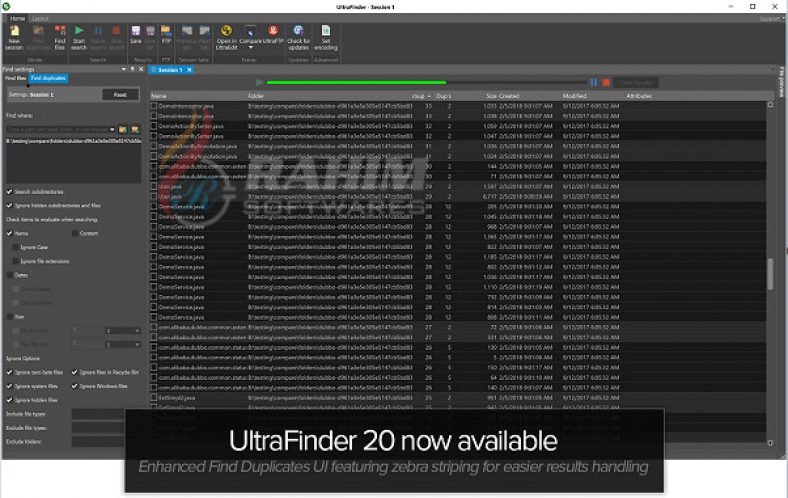Open the Find settings panel options arrow
Screen dimensions: 788x498
pyautogui.click(x=124, y=69)
